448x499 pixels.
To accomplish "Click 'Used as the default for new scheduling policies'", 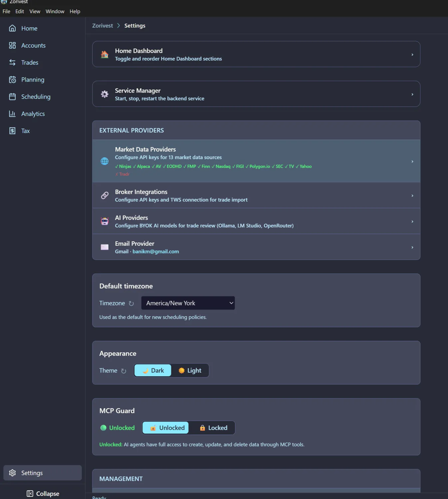I will click(x=153, y=317).
